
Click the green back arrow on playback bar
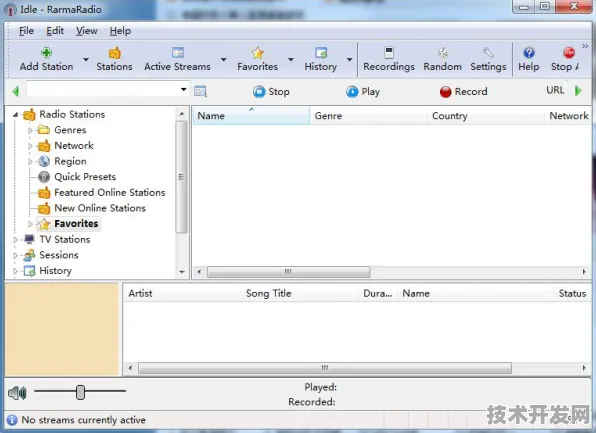click(x=15, y=91)
